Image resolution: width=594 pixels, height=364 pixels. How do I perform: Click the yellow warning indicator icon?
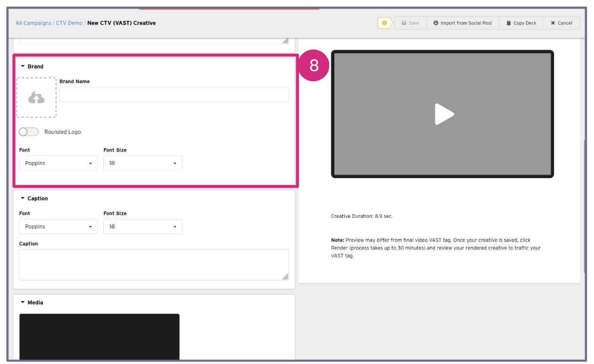pos(384,23)
